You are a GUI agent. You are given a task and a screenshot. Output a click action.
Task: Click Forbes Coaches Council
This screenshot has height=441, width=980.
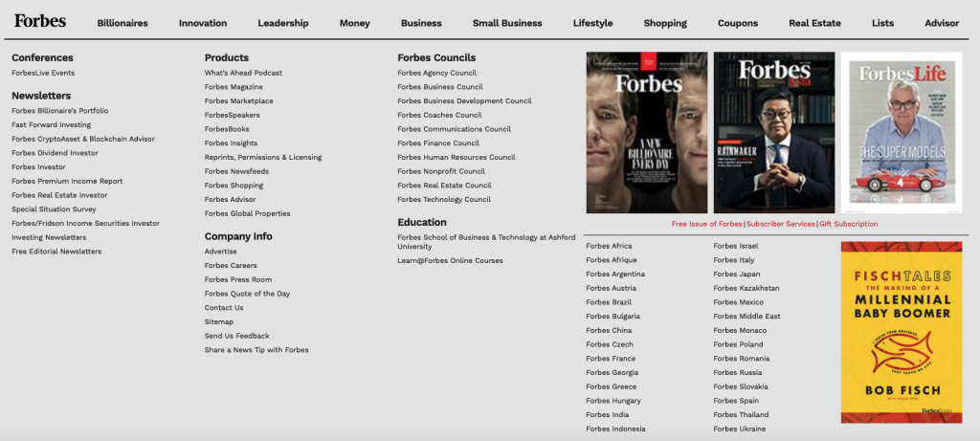[439, 115]
